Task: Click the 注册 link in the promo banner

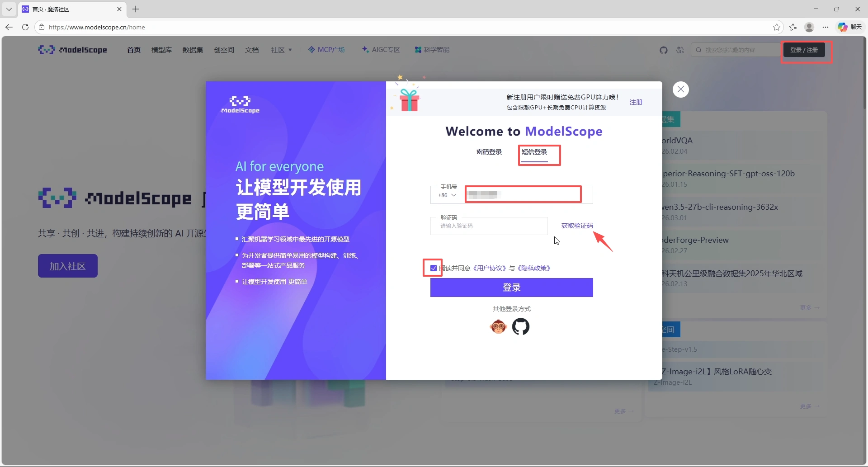Action: pos(636,102)
